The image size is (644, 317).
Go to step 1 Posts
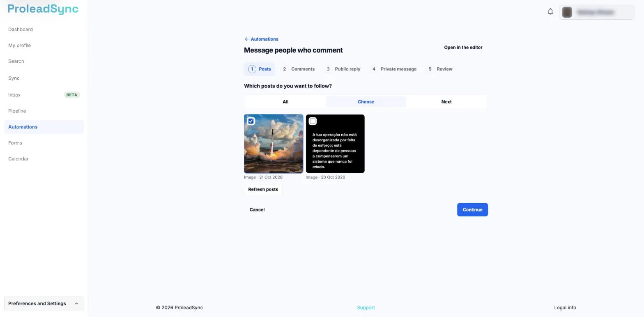click(x=260, y=69)
